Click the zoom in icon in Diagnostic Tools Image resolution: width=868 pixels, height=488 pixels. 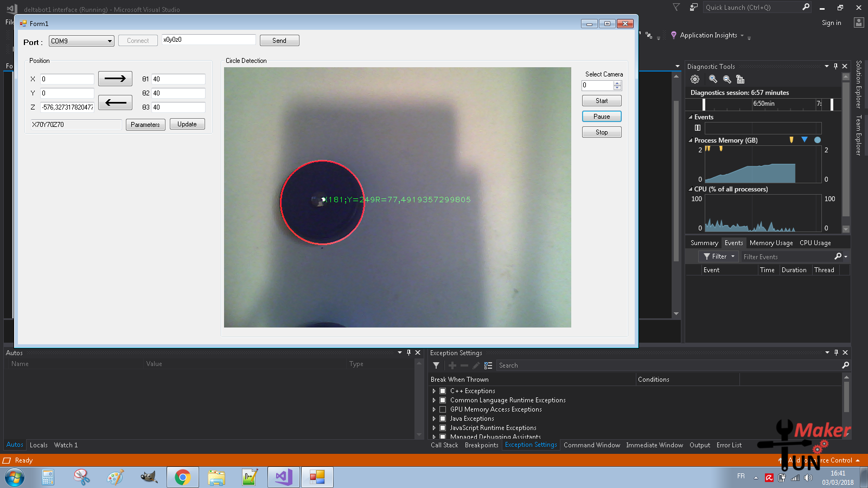713,79
